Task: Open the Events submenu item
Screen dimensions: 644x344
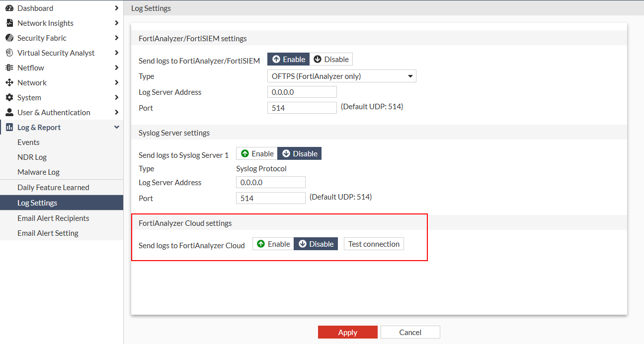Action: click(x=62, y=142)
